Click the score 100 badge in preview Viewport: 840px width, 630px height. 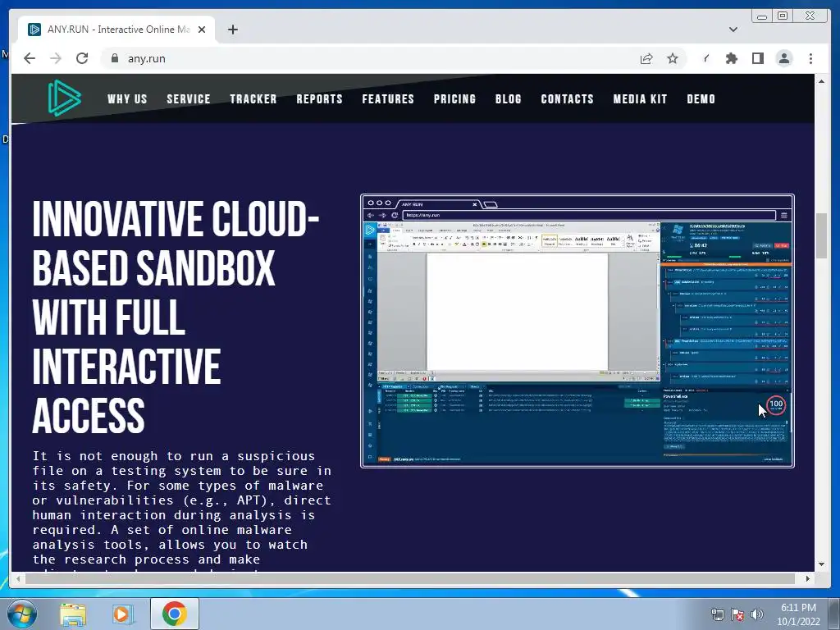click(x=776, y=405)
